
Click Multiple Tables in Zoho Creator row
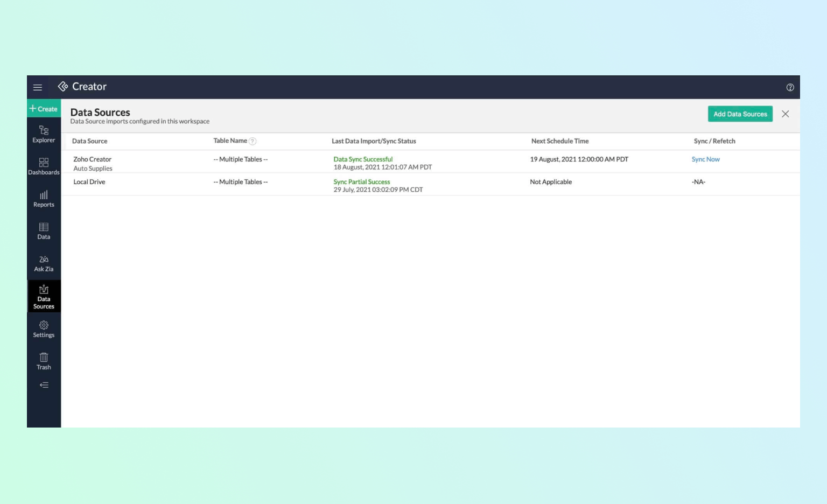click(x=241, y=159)
